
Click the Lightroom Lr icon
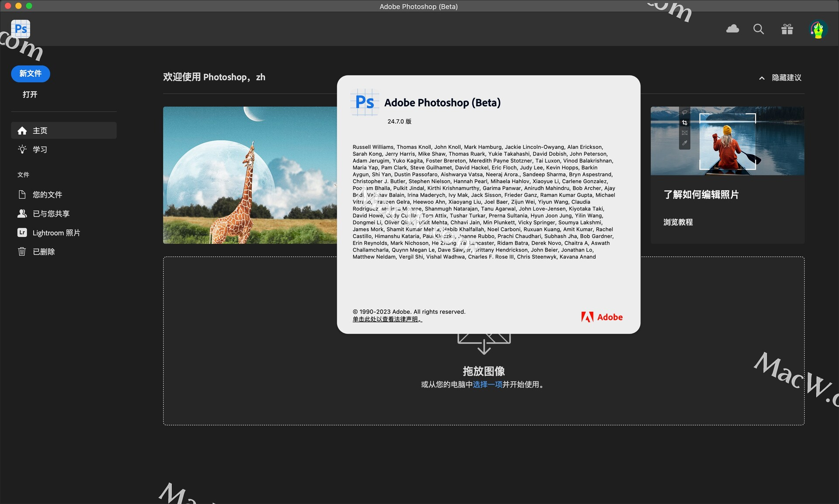coord(22,233)
